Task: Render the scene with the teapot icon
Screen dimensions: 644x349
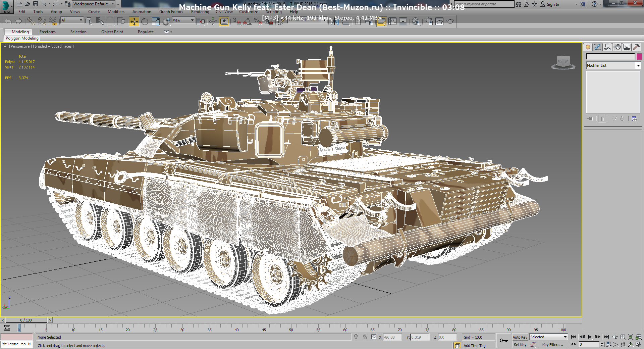Action: click(451, 21)
